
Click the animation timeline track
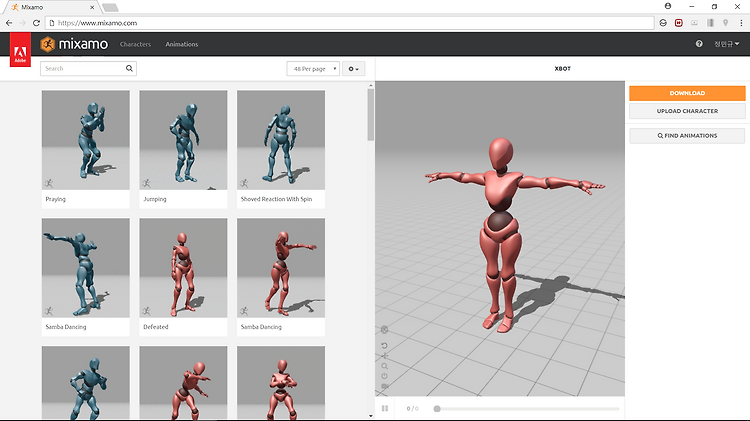[x=528, y=409]
